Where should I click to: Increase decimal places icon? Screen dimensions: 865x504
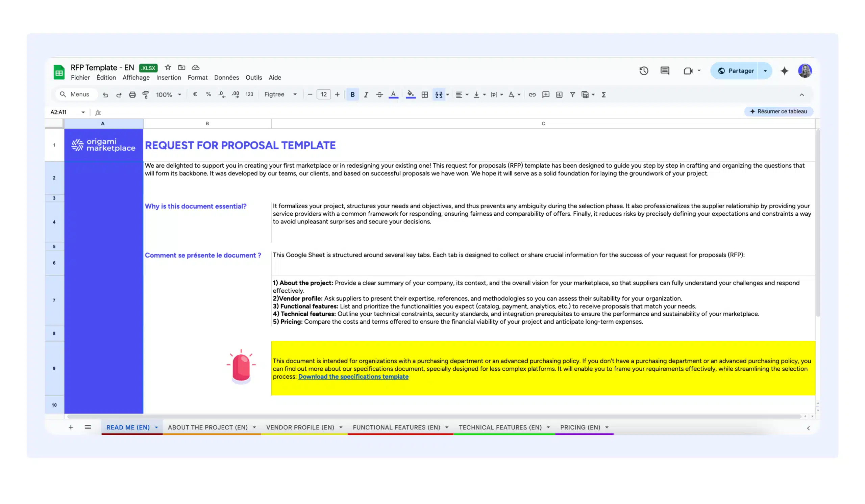point(236,94)
